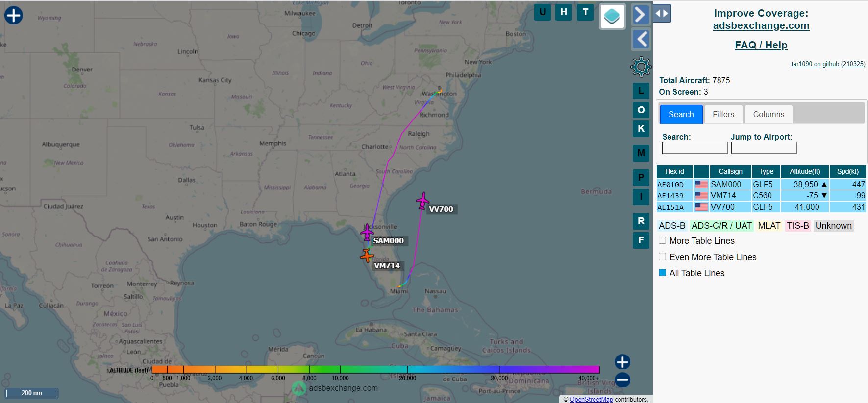Click the US flag in the SAM000 row
This screenshot has width=868, height=403.
coord(701,184)
